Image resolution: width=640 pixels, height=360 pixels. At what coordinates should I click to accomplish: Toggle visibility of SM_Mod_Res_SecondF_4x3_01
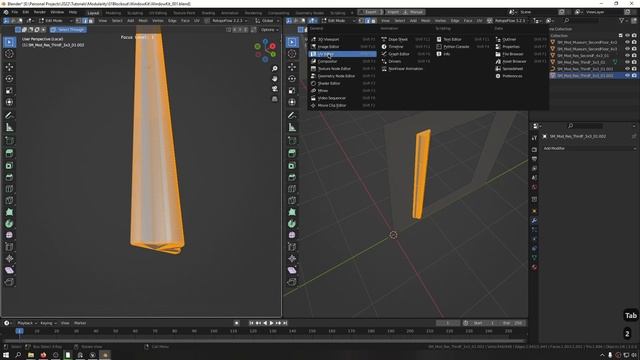click(627, 55)
